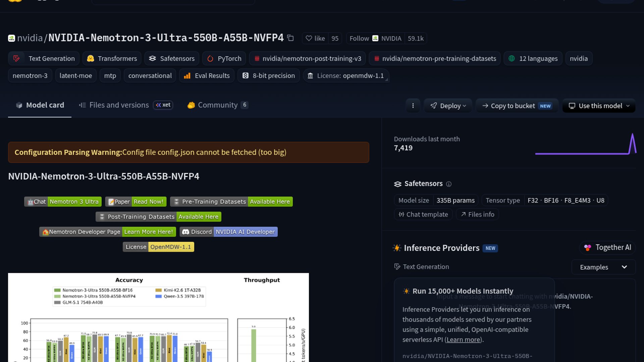
Task: Click the globe icon for languages
Action: [512, 58]
